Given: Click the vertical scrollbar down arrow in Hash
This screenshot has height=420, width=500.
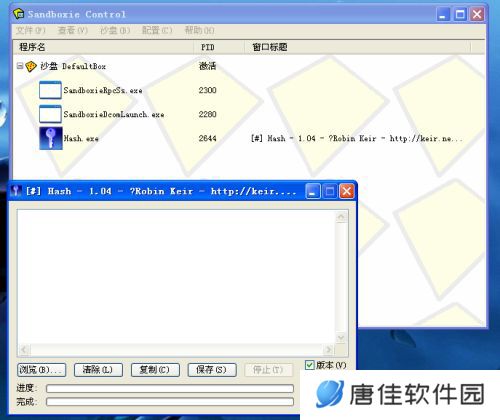Looking at the screenshot, I should (341, 337).
